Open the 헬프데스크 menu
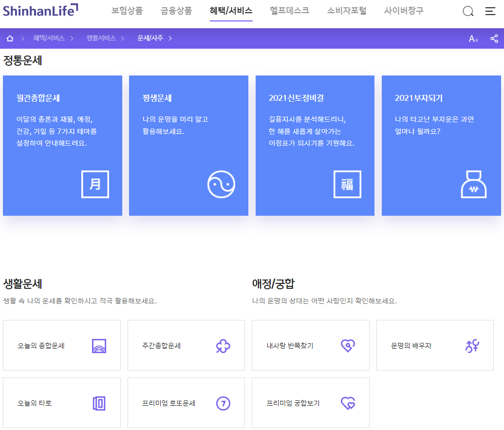504x430 pixels. (289, 11)
